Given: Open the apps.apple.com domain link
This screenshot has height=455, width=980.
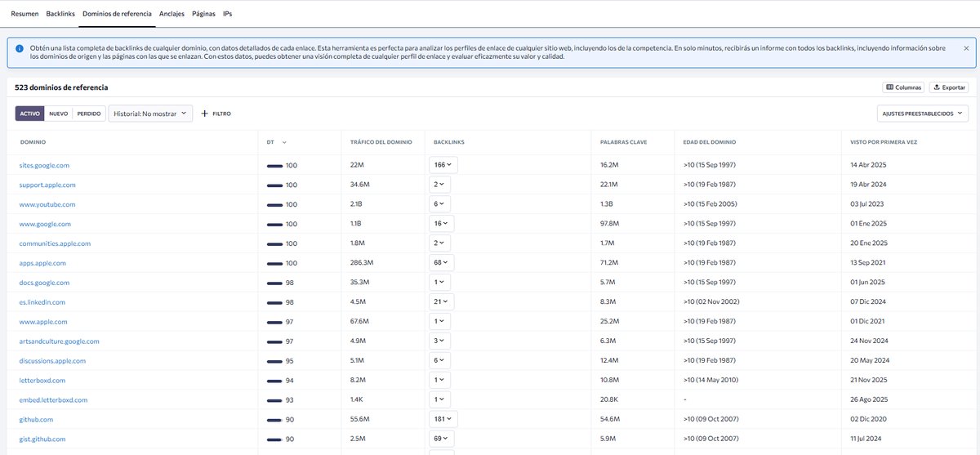Looking at the screenshot, I should point(42,263).
